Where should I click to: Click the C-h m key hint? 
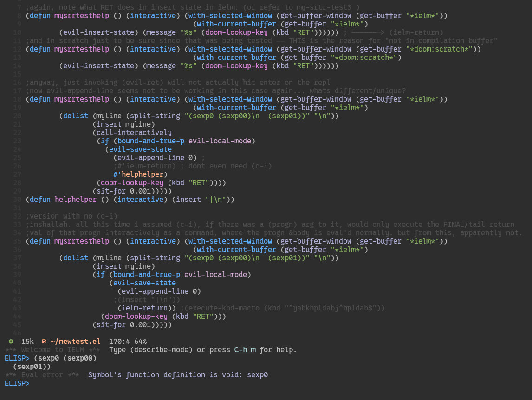245,350
